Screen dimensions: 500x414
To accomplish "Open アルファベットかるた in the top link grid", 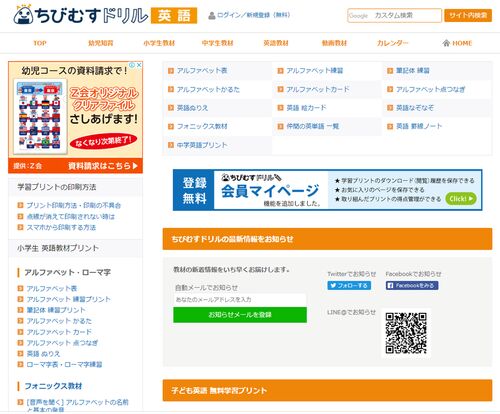I will coord(208,89).
